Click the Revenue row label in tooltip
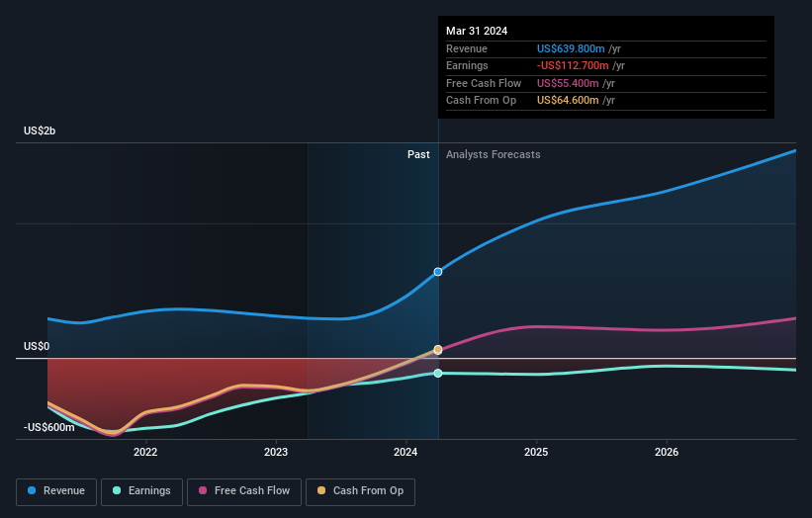This screenshot has height=518, width=812. tap(467, 48)
